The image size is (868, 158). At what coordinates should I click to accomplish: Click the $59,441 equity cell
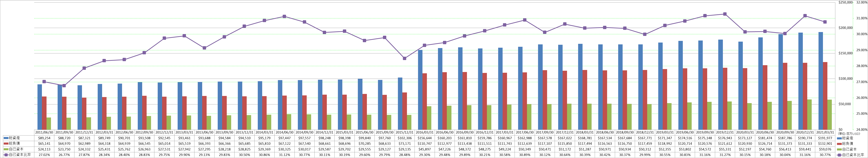pos(805,149)
